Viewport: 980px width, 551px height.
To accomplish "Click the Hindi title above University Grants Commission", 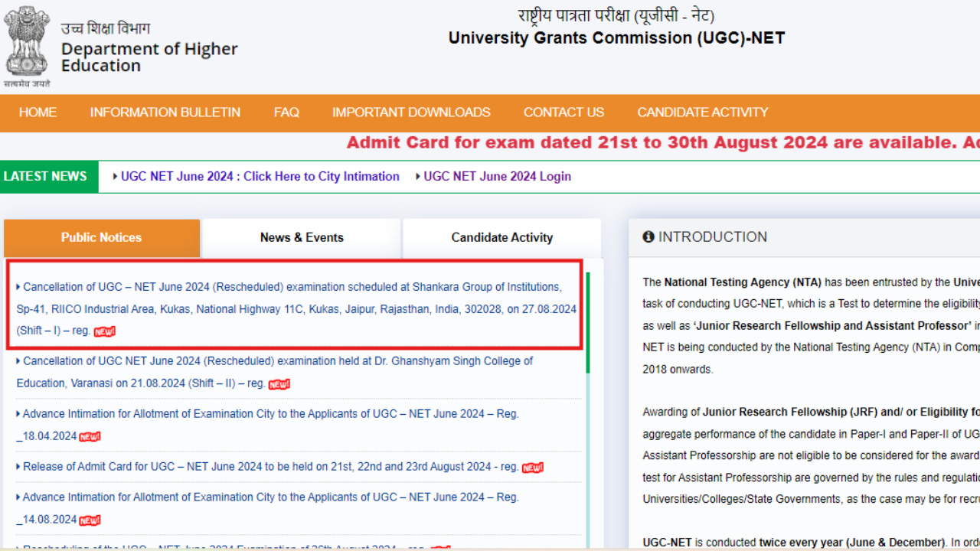I will (x=616, y=15).
